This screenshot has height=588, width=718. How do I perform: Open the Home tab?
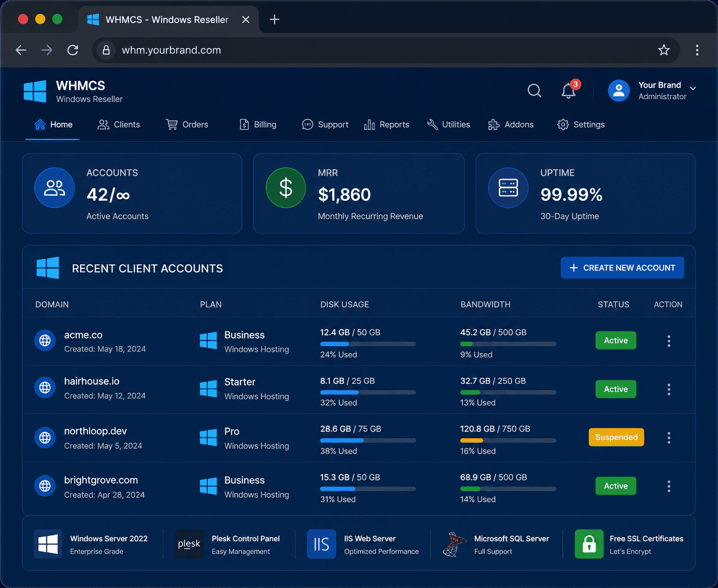pyautogui.click(x=53, y=124)
